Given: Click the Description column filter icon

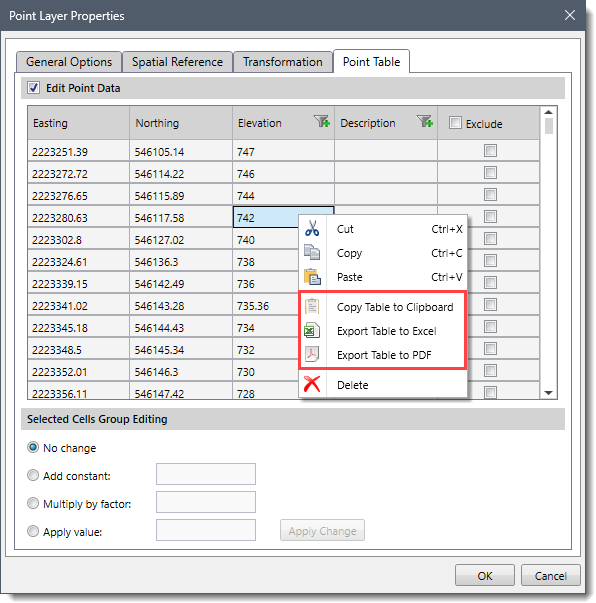Looking at the screenshot, I should 425,122.
